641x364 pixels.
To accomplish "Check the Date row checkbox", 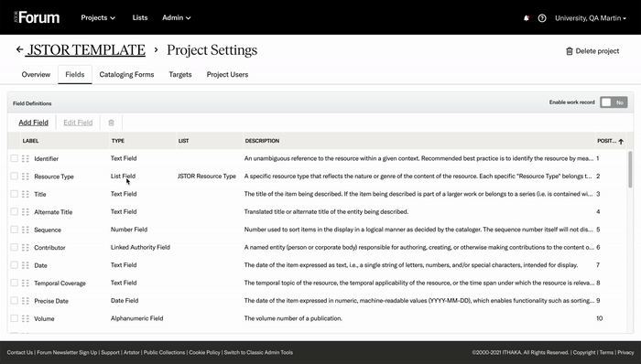I will click(15, 265).
